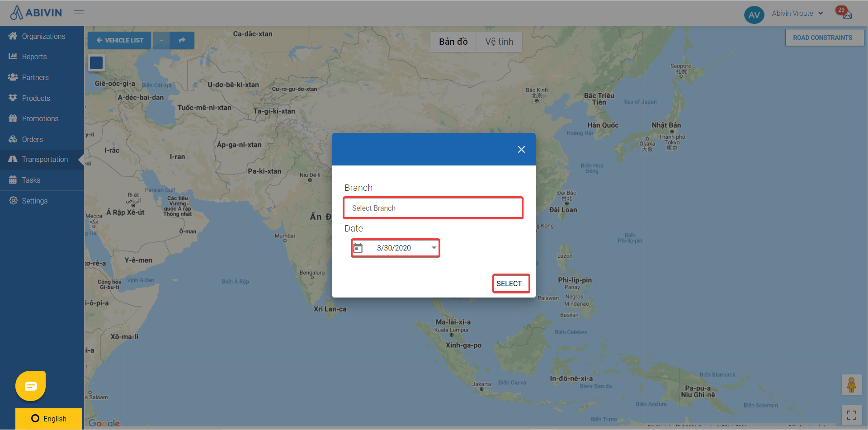Open ROAD CONSTRAINTS

[824, 38]
